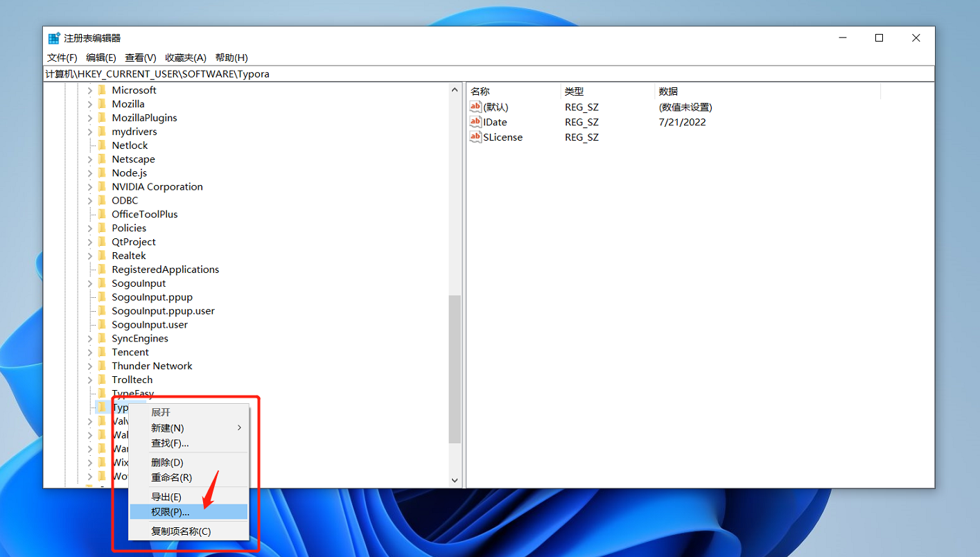Open the 收藏夹(A) menu
The image size is (980, 557).
(x=186, y=58)
